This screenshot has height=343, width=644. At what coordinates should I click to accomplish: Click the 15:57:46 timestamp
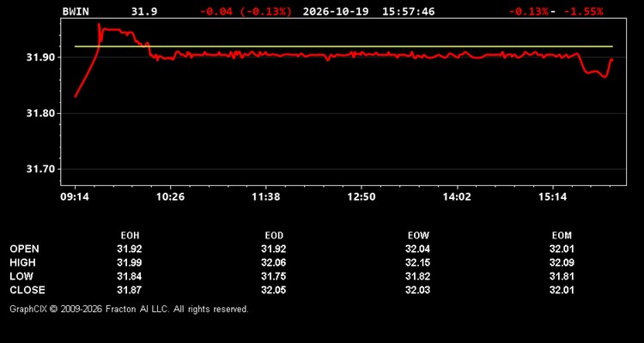pos(408,11)
